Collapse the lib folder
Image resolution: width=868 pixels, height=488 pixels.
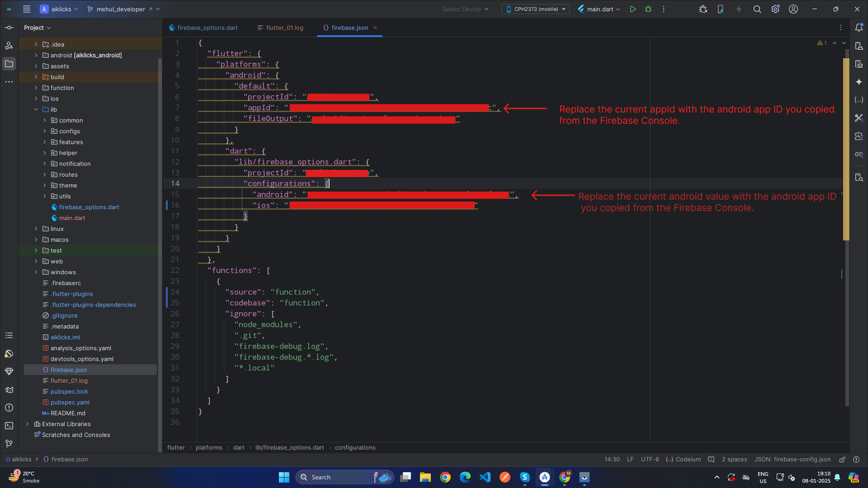tap(36, 110)
